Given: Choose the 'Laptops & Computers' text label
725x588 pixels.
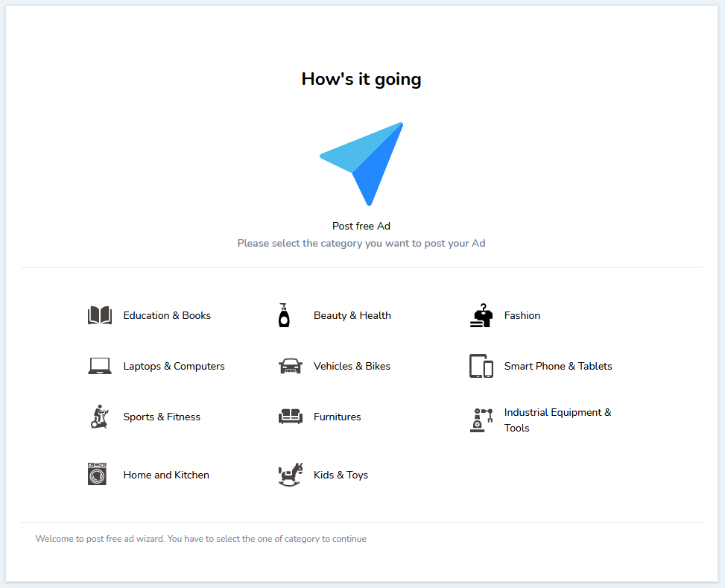Looking at the screenshot, I should coord(174,366).
